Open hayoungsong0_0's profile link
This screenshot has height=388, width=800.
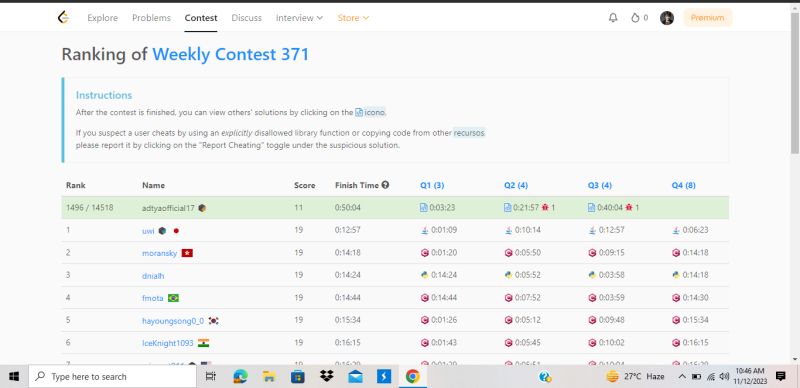point(173,321)
